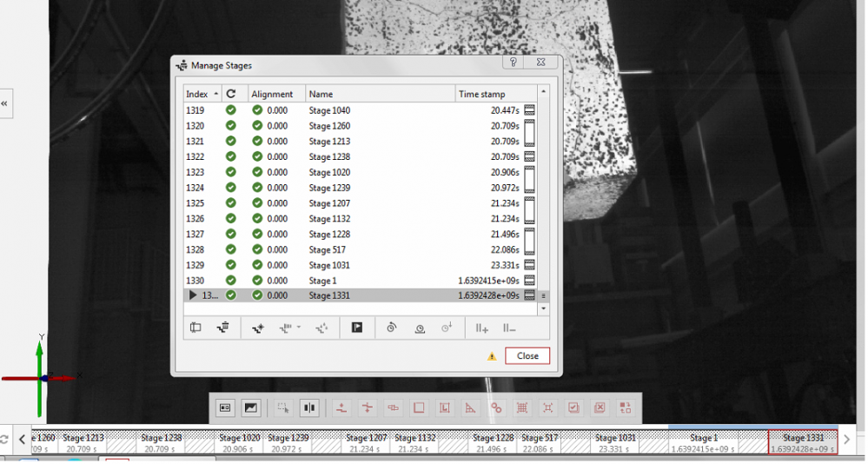Screen dimensions: 868x464
Task: Click the rotate stage icon in the dialog toolbar
Action: pos(391,328)
